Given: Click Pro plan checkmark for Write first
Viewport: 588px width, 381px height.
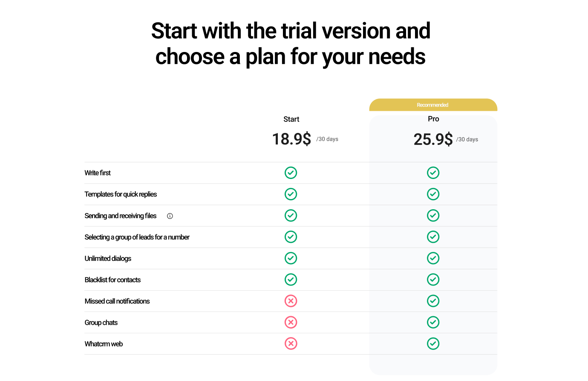Looking at the screenshot, I should [x=433, y=173].
